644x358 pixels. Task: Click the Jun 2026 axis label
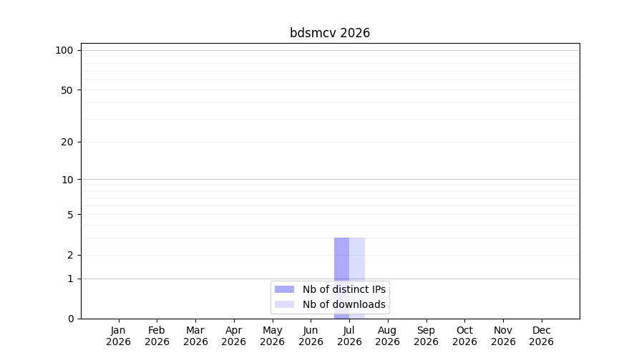tap(311, 336)
